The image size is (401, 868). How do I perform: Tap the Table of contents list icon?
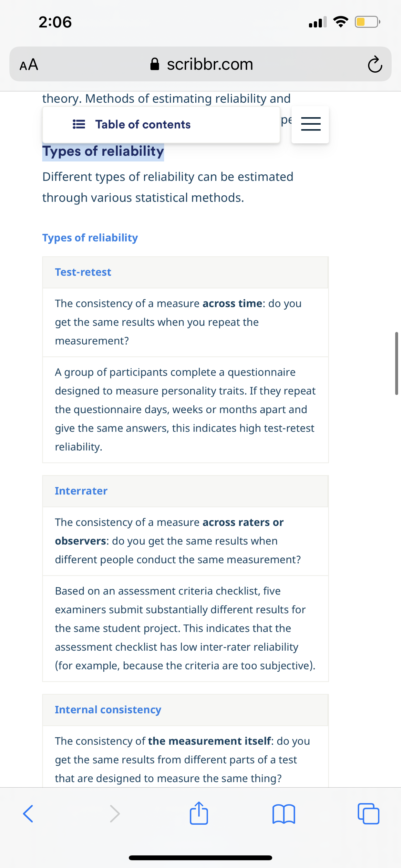(x=79, y=124)
